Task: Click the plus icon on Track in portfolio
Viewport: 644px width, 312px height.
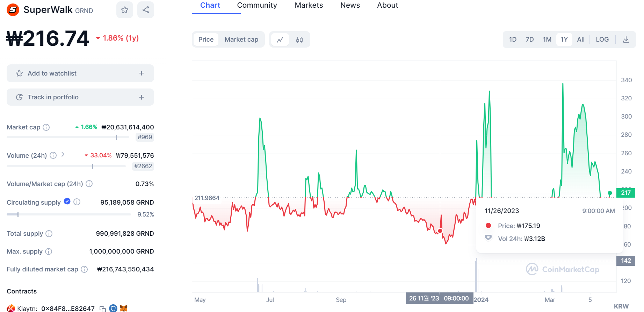Action: click(x=142, y=97)
